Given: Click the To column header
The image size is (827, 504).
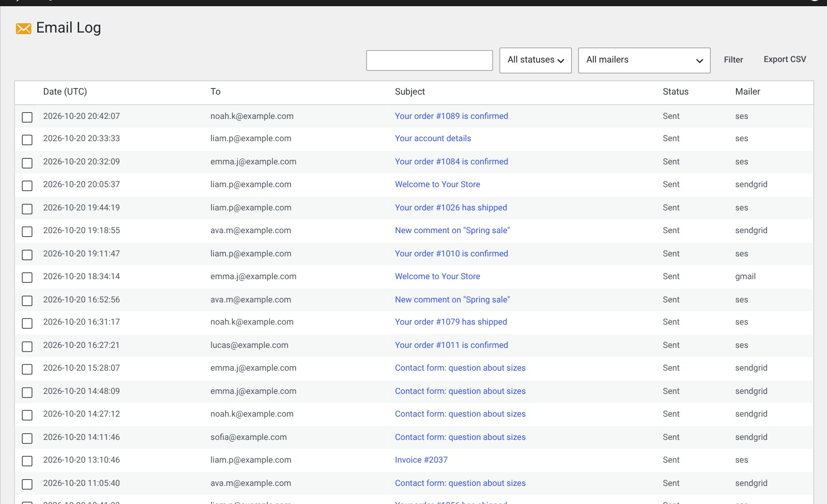Looking at the screenshot, I should tap(216, 91).
